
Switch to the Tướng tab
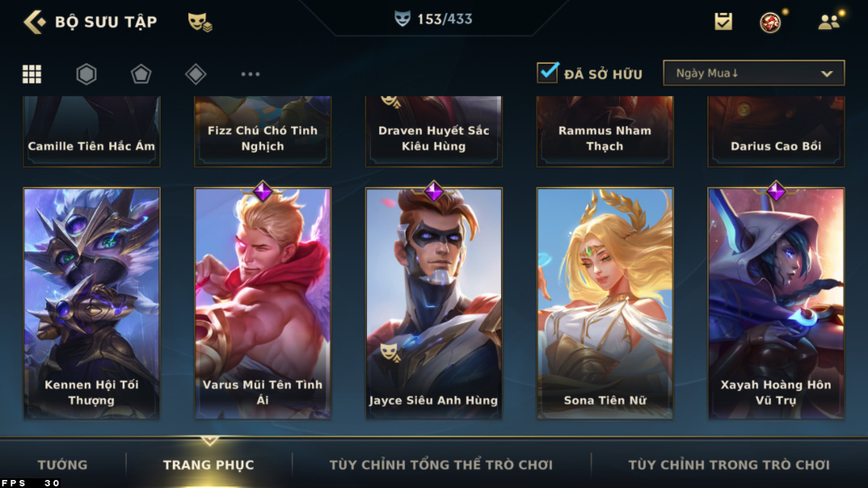point(62,465)
